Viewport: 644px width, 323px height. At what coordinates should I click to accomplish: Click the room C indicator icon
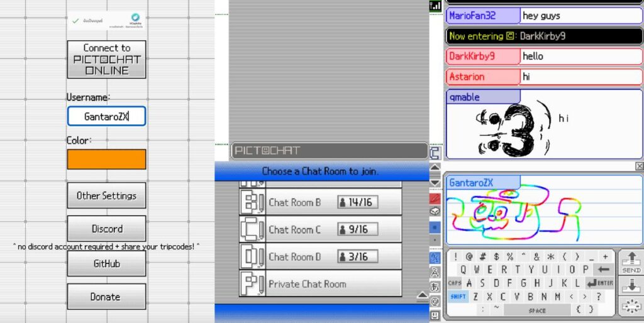pyautogui.click(x=435, y=153)
